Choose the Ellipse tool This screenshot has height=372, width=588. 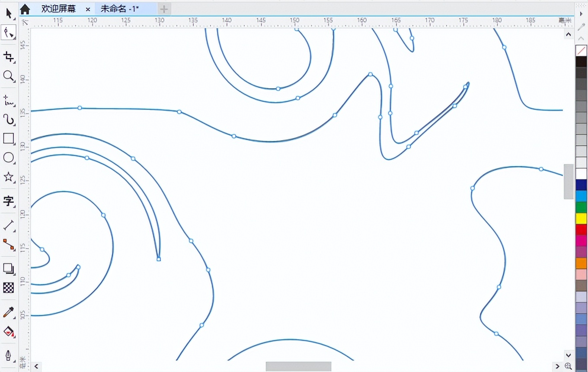pos(9,158)
